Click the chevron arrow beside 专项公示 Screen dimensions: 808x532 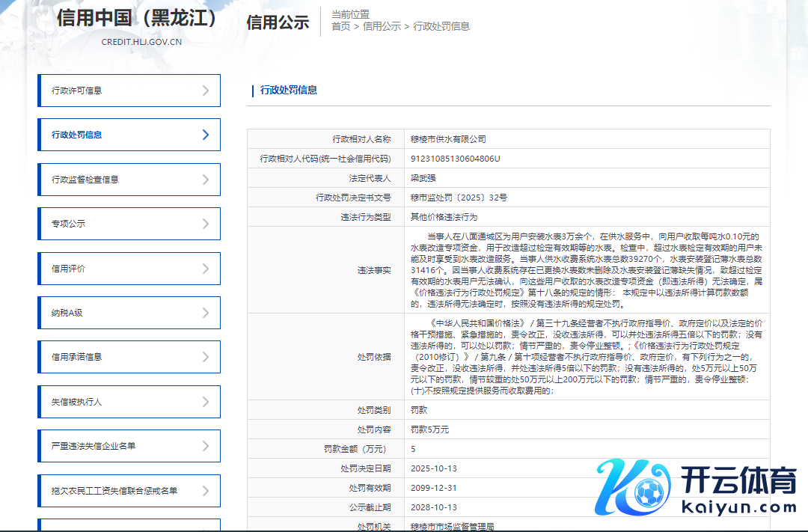pos(206,224)
